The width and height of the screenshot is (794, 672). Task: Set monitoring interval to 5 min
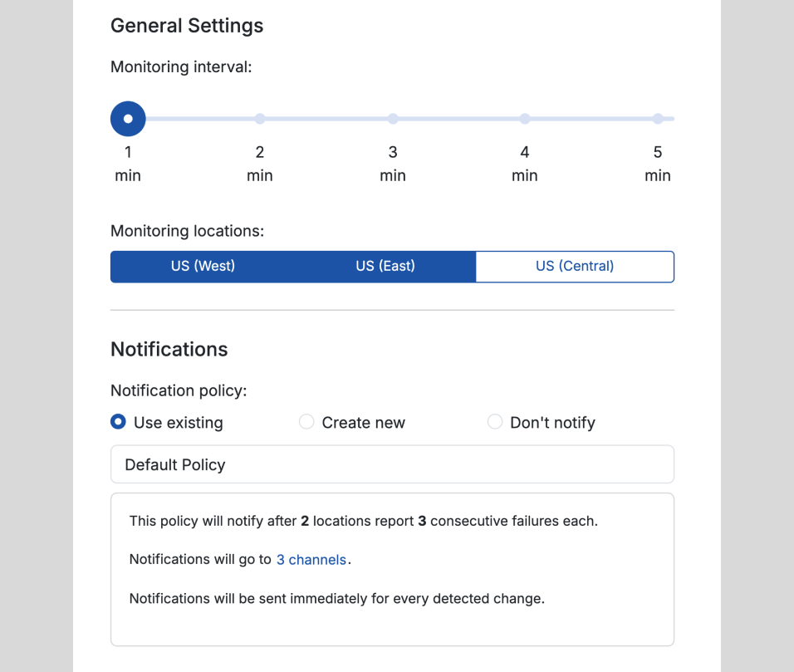coord(658,119)
